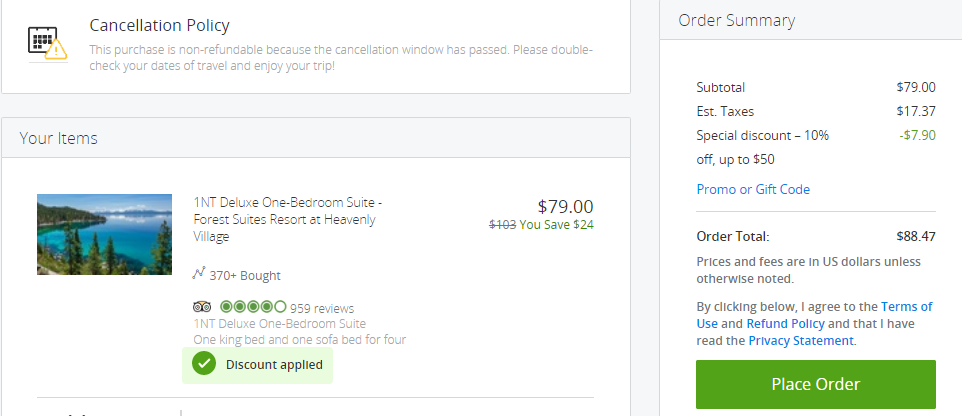Click the green rating circles

pyautogui.click(x=253, y=306)
